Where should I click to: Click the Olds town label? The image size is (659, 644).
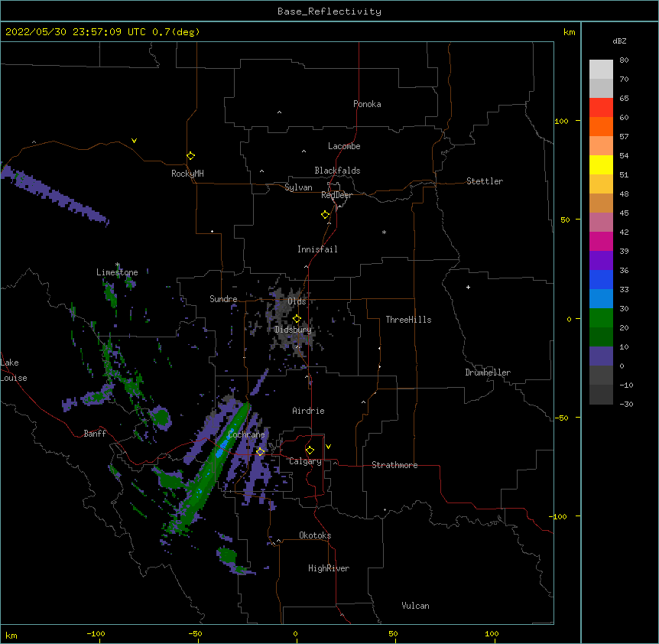297,301
